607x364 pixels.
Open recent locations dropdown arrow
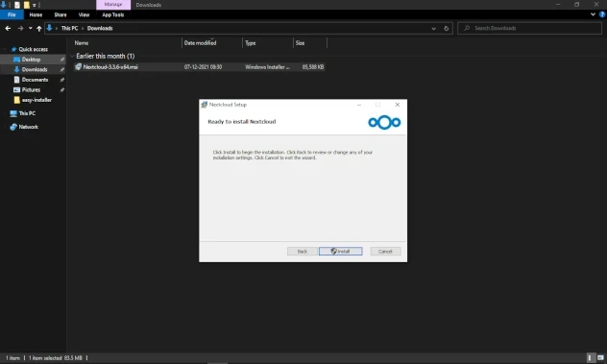coord(30,28)
